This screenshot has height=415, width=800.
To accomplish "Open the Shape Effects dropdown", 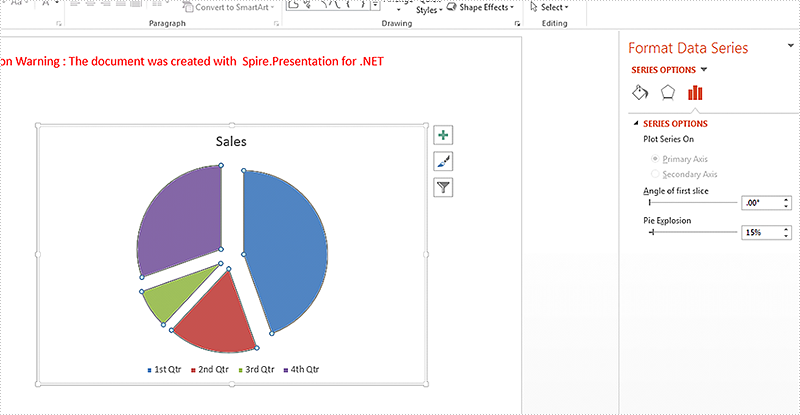I will [481, 7].
